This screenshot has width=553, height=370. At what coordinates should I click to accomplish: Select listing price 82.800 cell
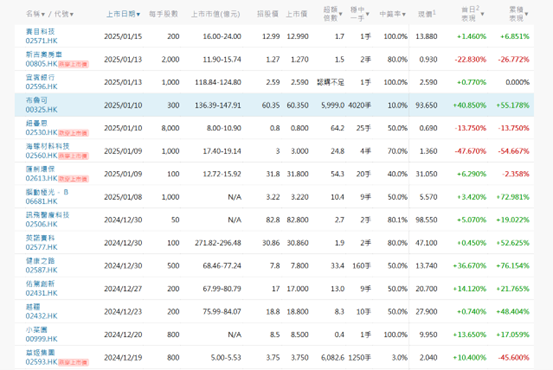[x=298, y=220]
